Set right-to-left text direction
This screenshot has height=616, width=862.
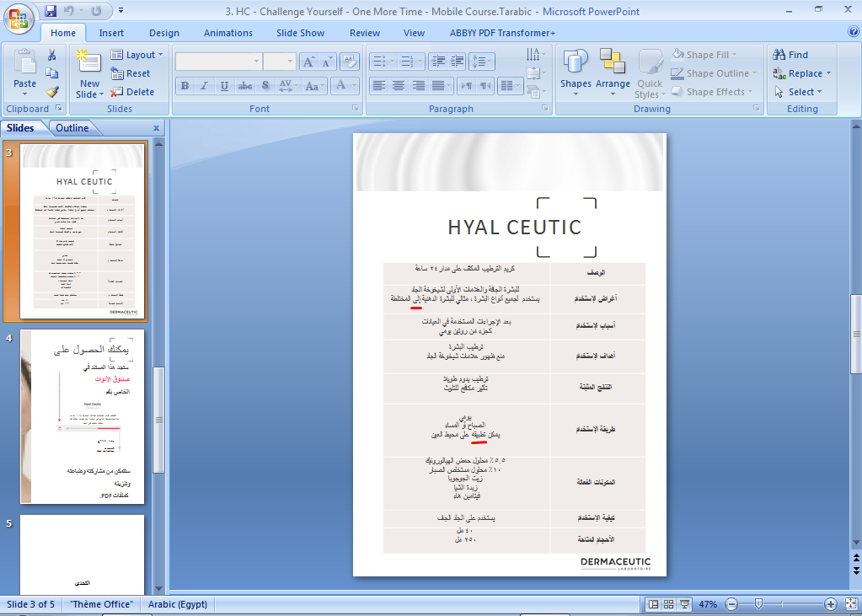tap(485, 85)
